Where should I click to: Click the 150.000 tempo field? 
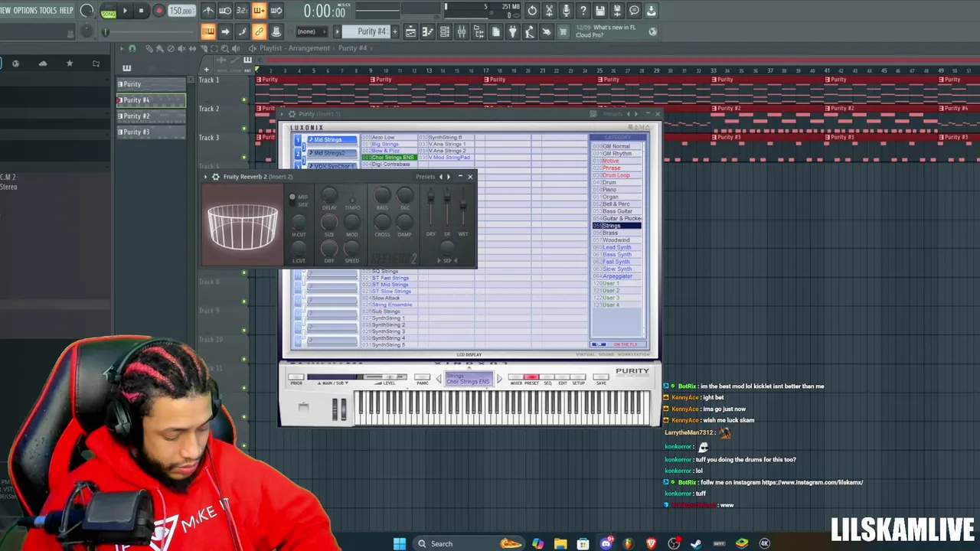tap(181, 11)
